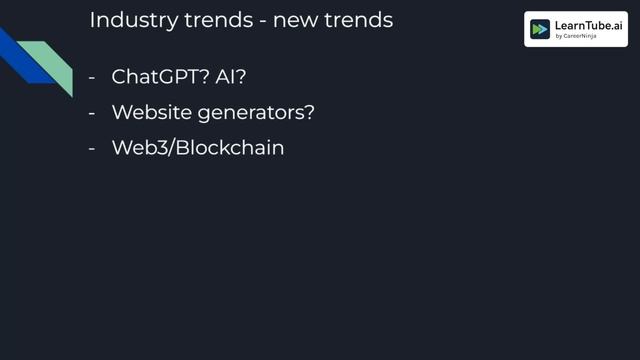Select the word 'Website' in second bullet
Screen dimensions: 640x360
(151, 112)
